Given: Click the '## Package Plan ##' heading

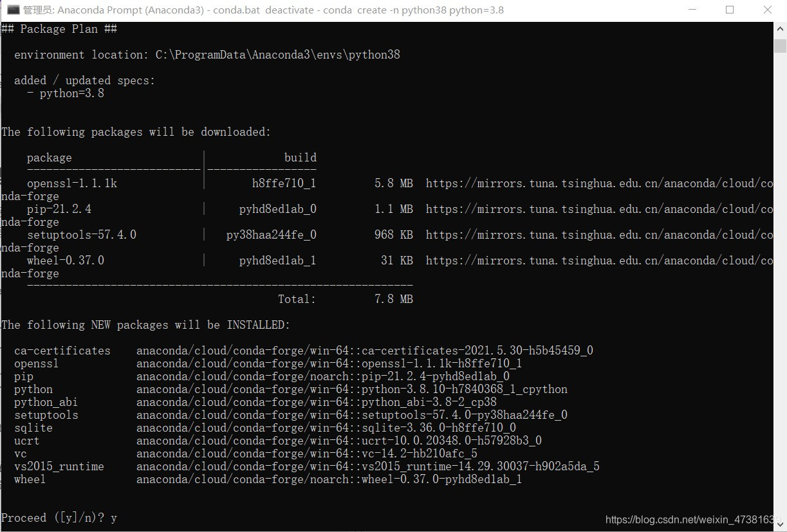Looking at the screenshot, I should 59,29.
